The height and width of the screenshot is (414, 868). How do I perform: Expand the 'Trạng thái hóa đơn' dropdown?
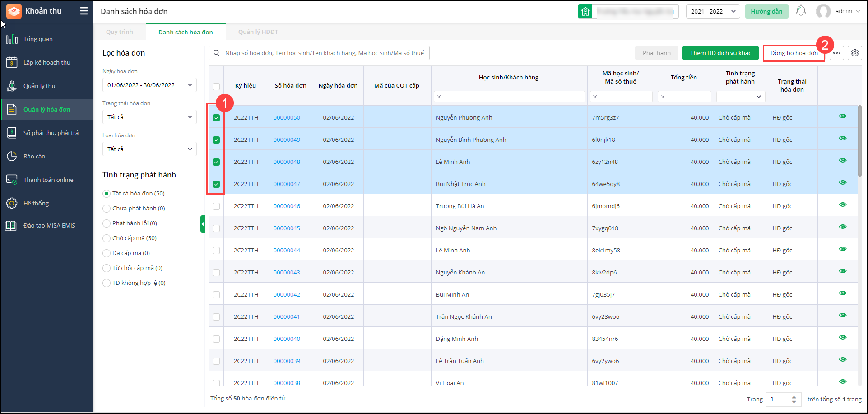pos(149,117)
